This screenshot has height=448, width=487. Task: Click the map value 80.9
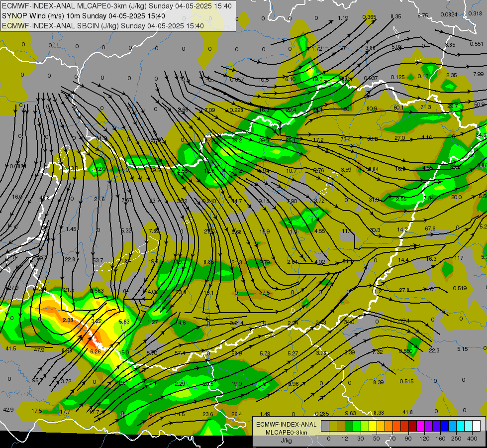[x=372, y=109]
